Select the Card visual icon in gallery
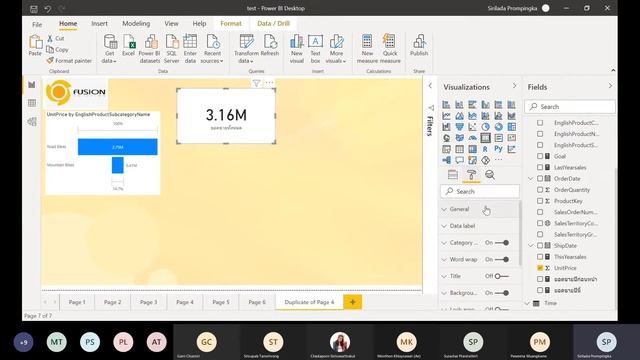 point(485,138)
